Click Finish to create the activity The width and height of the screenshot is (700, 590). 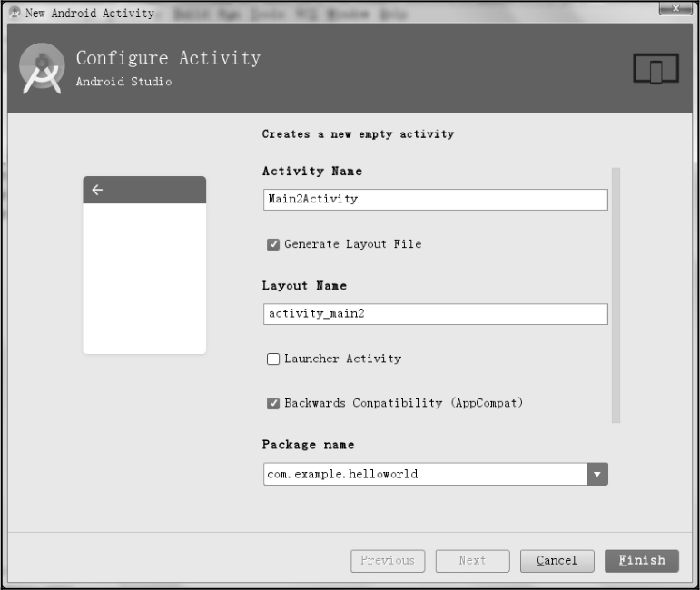[x=642, y=561]
